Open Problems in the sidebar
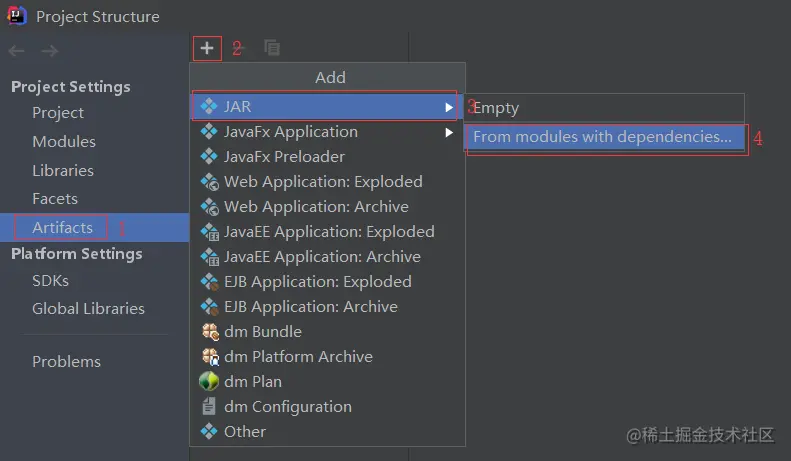Image resolution: width=791 pixels, height=461 pixels. (x=67, y=362)
